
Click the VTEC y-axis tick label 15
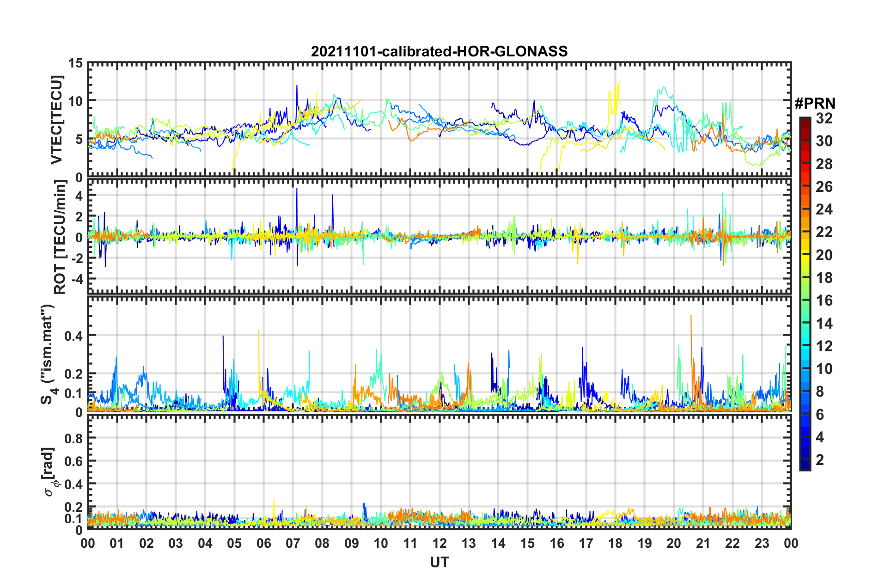coord(76,63)
